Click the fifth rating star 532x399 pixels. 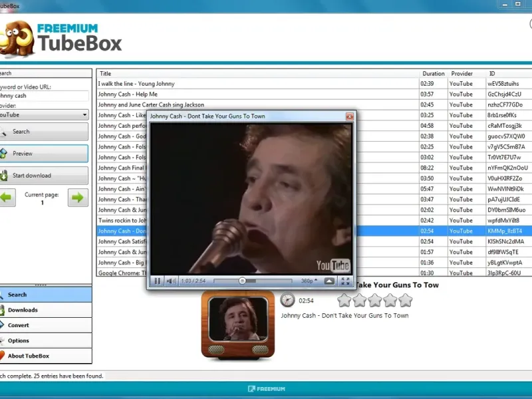406,301
